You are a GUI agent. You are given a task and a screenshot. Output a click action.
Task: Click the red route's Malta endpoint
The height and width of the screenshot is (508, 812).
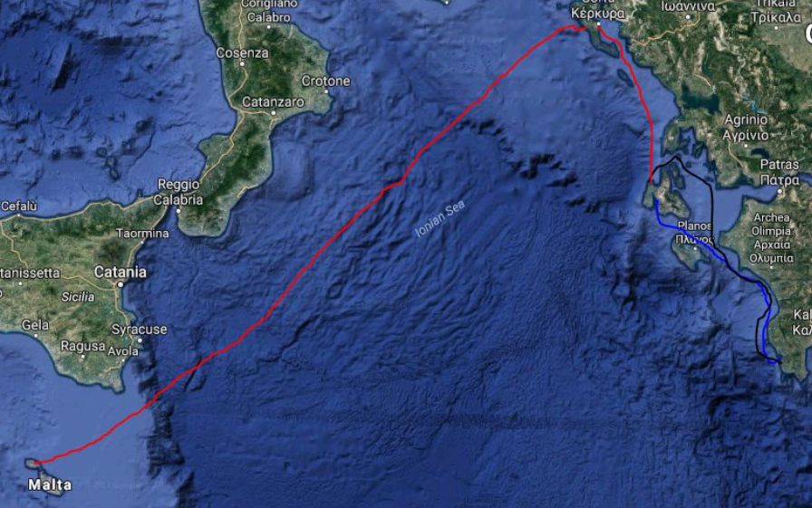[x=36, y=462]
